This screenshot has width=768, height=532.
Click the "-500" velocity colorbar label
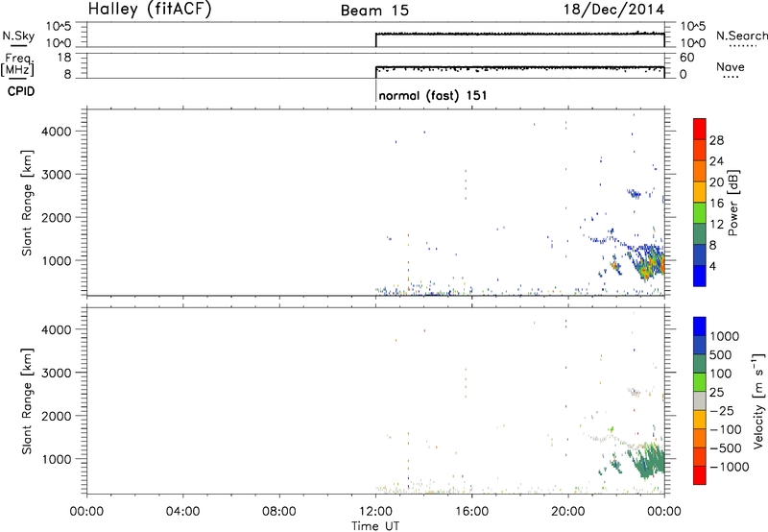tap(726, 448)
